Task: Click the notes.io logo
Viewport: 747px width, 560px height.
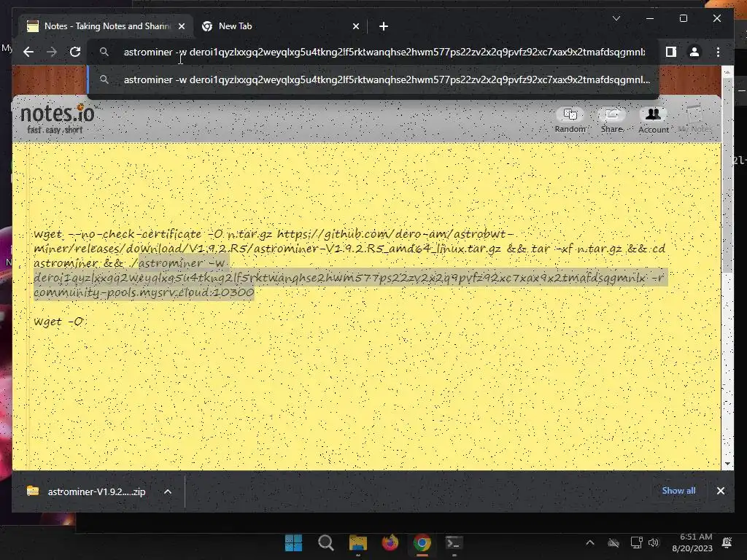Action: coord(58,118)
